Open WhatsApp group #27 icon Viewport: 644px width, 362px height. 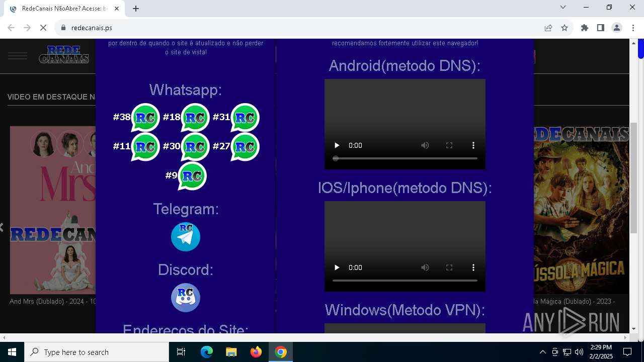(x=245, y=147)
